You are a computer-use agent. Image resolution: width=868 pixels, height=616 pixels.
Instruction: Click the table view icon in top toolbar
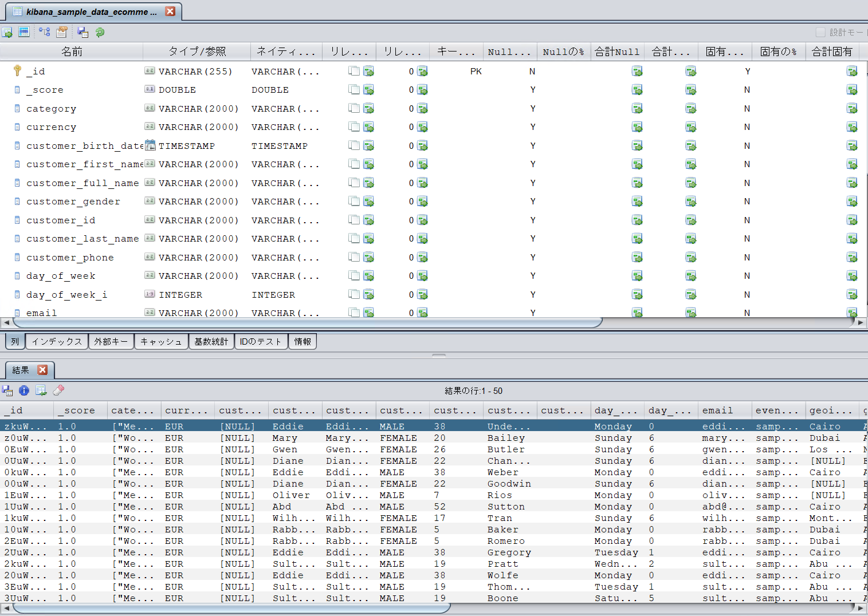point(24,32)
